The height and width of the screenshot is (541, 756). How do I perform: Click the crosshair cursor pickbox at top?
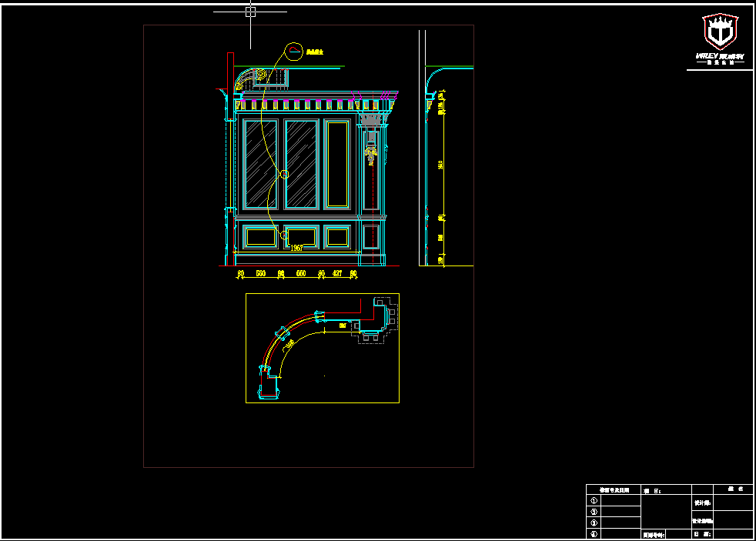point(250,12)
